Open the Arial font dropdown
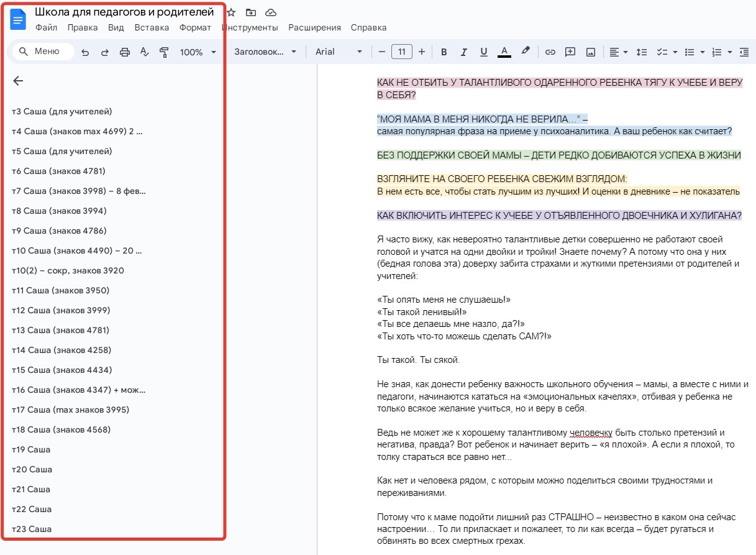756x555 pixels. pyautogui.click(x=339, y=52)
